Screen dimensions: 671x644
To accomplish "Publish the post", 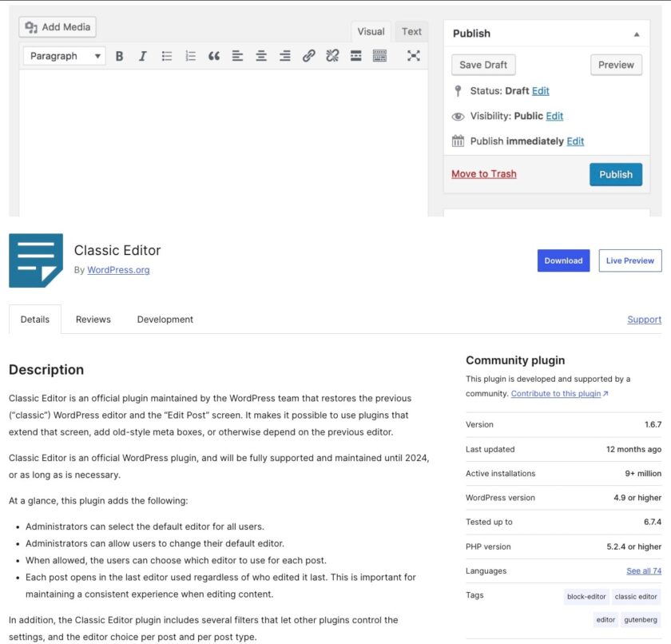I will click(x=616, y=173).
